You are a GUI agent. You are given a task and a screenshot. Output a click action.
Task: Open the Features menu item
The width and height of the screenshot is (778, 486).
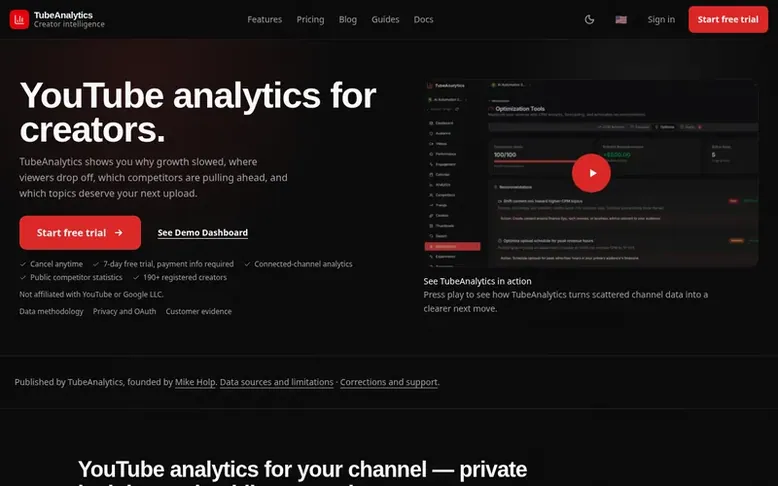click(x=264, y=19)
